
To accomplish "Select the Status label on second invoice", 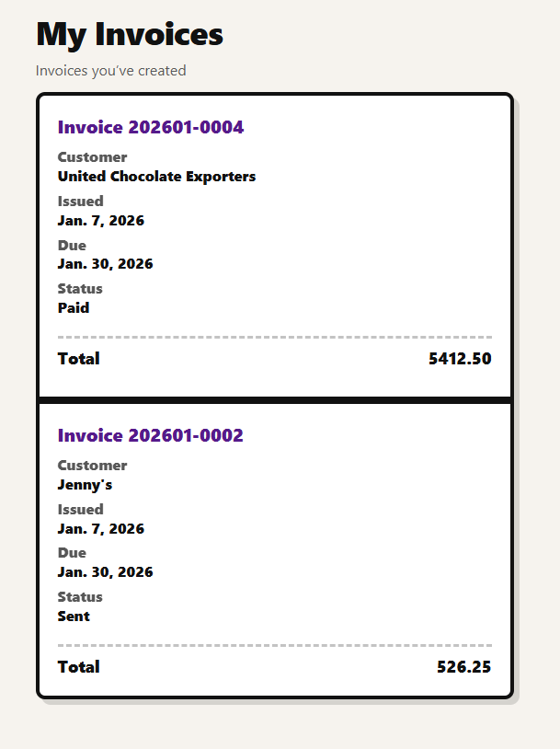I will coord(80,596).
